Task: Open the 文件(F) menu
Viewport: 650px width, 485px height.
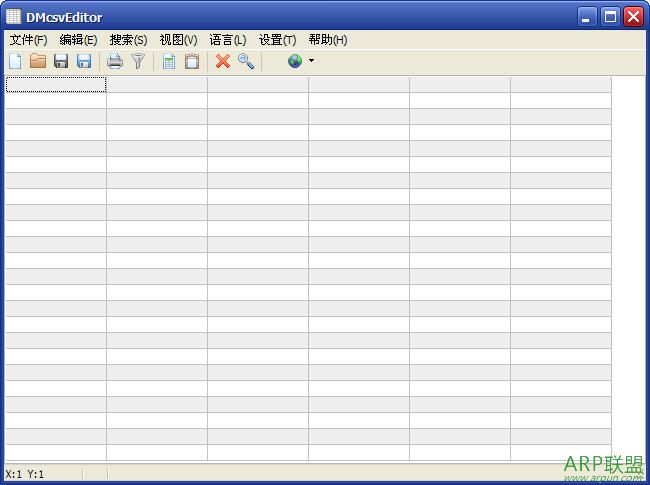Action: [28, 40]
